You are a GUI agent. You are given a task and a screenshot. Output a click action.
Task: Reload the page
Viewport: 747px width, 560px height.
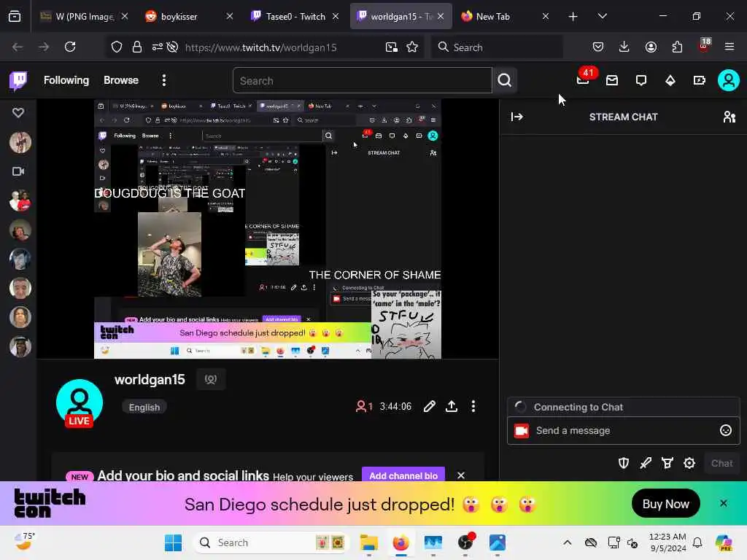coord(70,47)
